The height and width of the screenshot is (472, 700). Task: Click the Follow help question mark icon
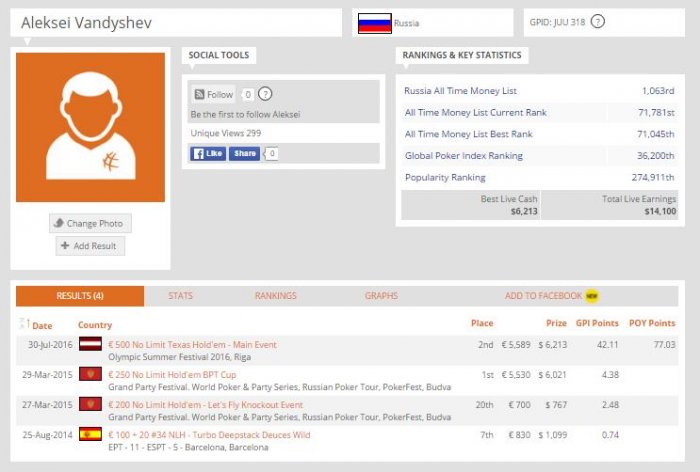coord(265,94)
